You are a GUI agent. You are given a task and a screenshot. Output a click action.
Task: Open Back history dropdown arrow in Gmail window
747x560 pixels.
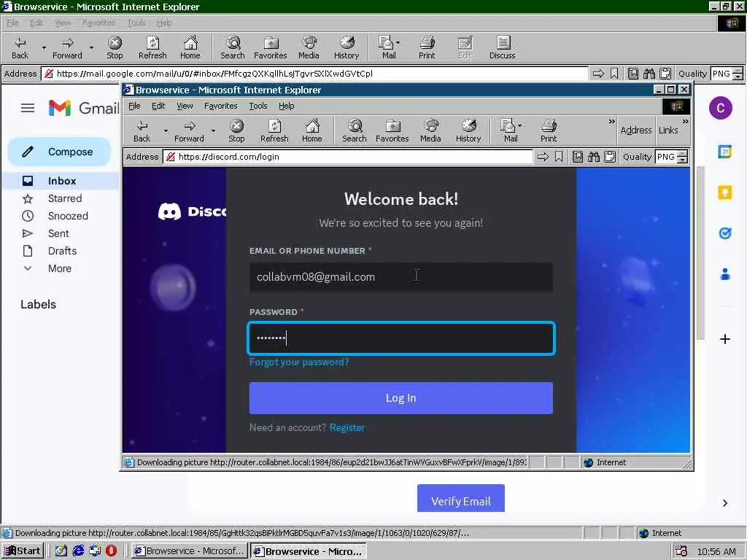(44, 48)
